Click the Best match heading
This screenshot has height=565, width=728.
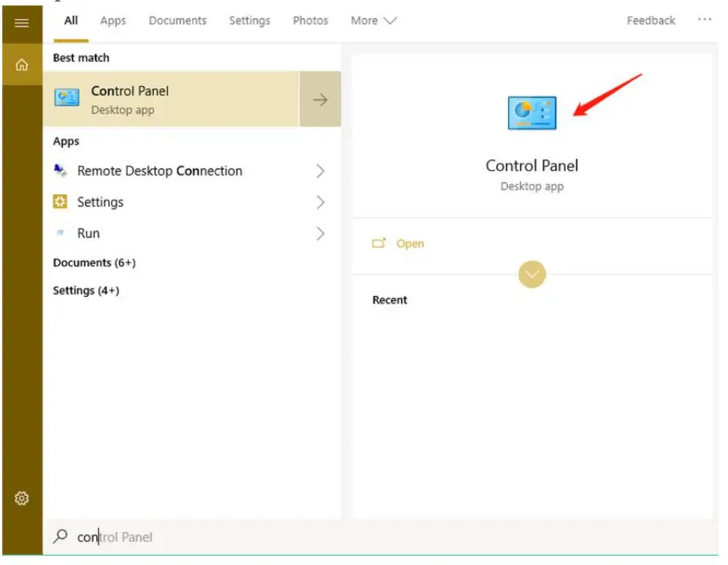coord(81,57)
